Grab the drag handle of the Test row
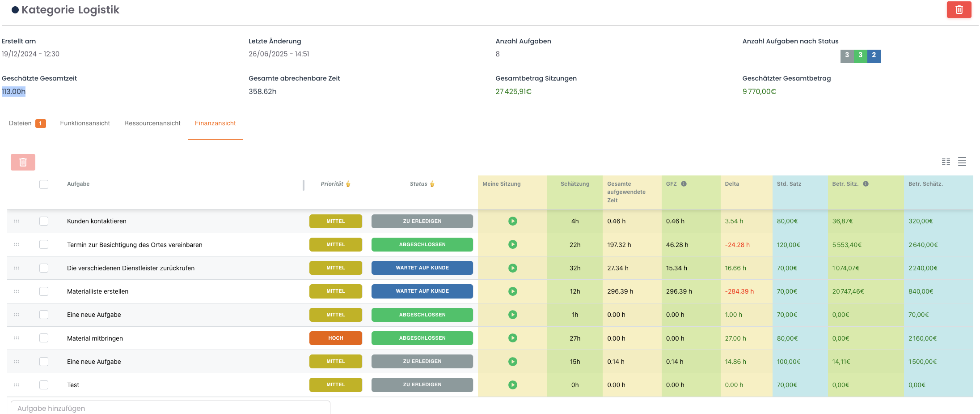The image size is (980, 414). [17, 385]
